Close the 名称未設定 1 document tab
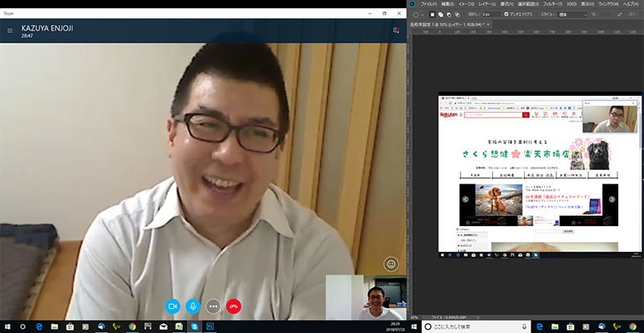 [488, 24]
